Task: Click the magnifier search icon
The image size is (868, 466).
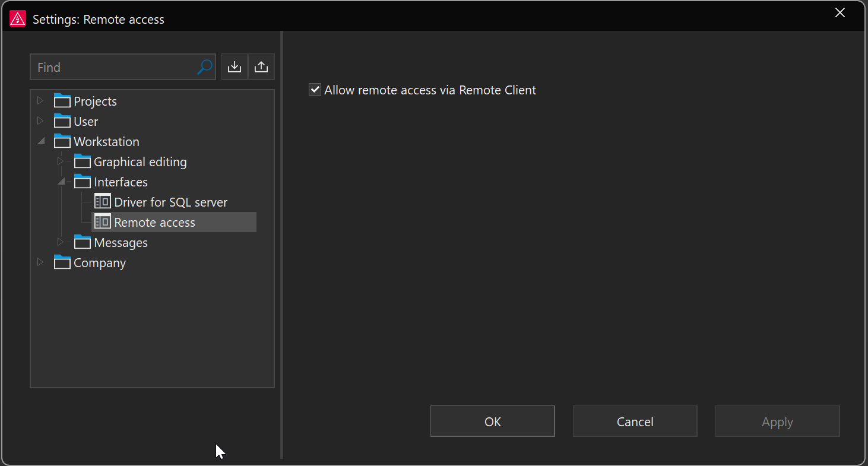Action: (x=204, y=67)
